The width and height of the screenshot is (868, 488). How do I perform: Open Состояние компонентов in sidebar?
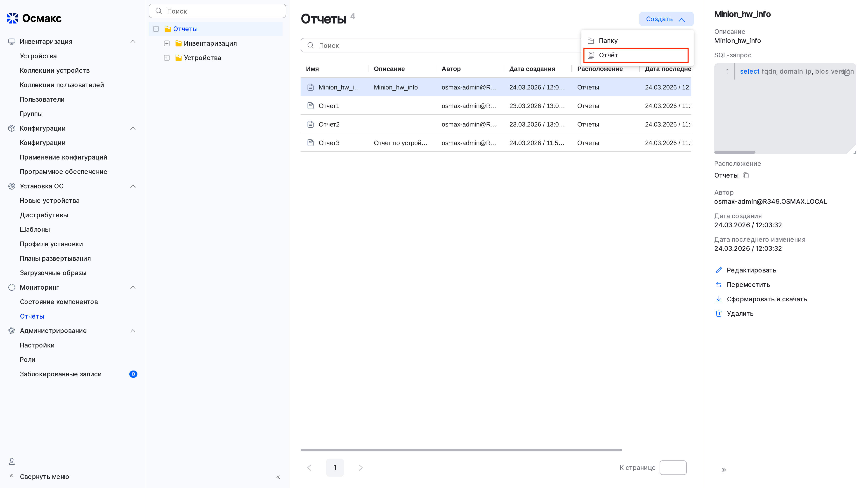59,302
